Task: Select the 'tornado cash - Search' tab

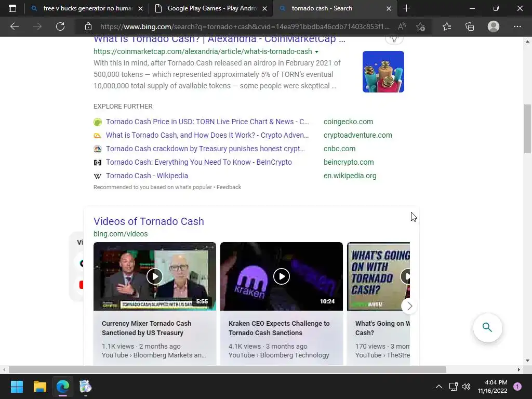Action: click(x=334, y=8)
